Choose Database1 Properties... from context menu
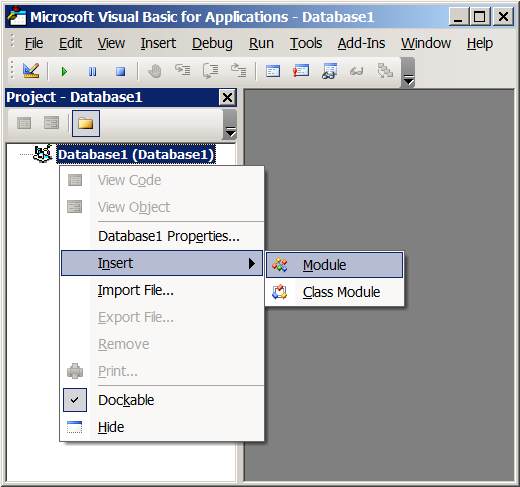 tap(162, 236)
